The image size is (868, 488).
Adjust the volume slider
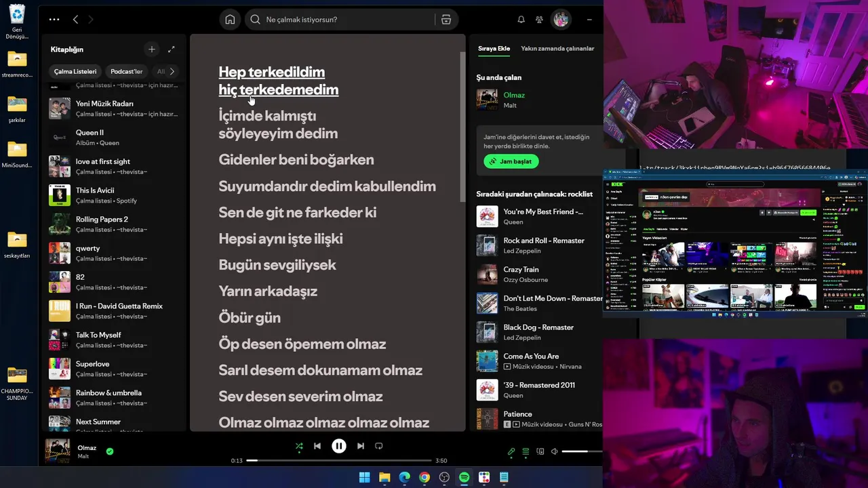pyautogui.click(x=583, y=451)
